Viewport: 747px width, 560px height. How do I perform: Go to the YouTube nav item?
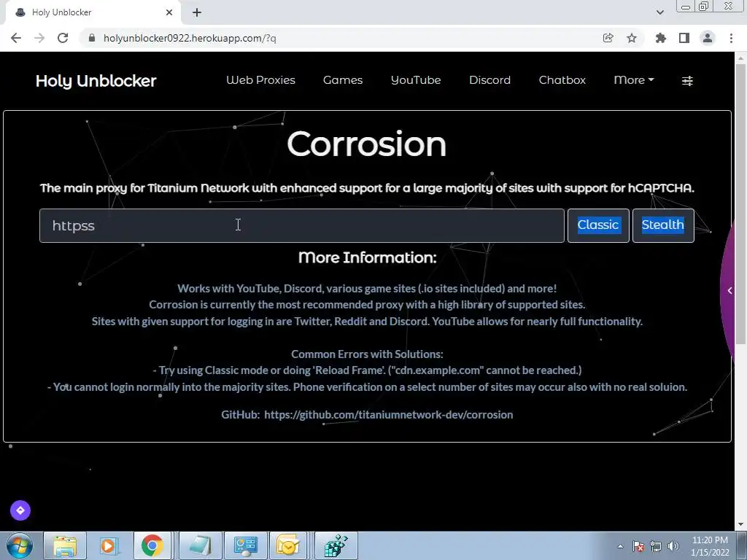[x=415, y=80]
